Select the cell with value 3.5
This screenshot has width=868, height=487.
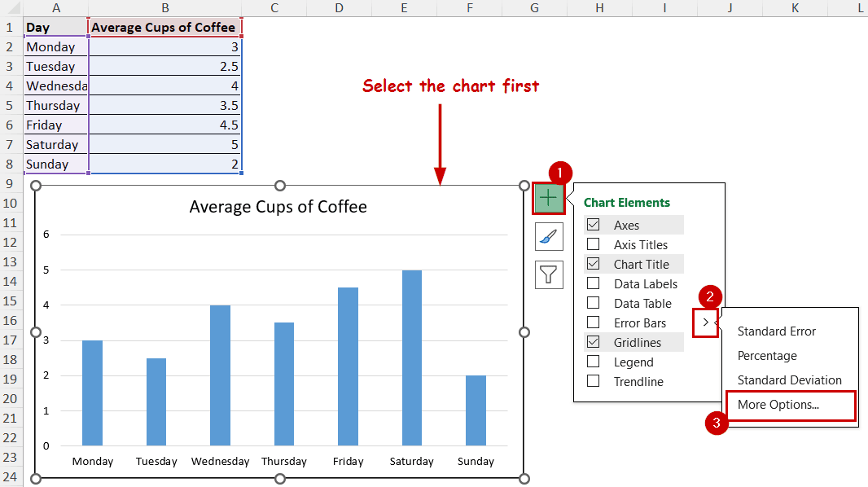[x=165, y=105]
